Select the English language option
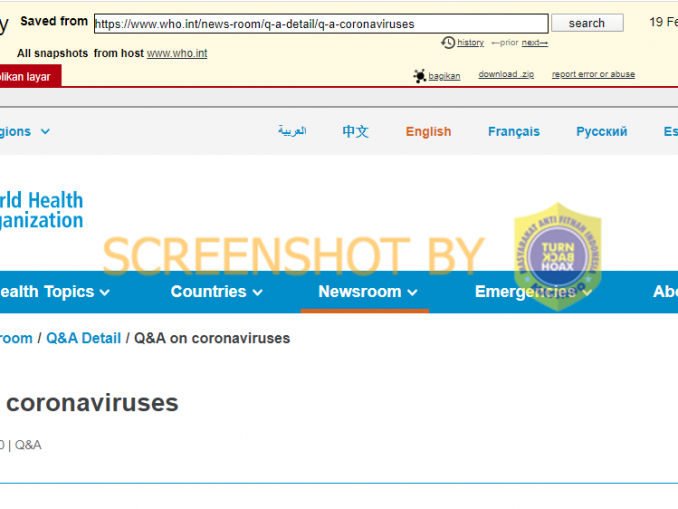The width and height of the screenshot is (678, 509). [x=428, y=131]
